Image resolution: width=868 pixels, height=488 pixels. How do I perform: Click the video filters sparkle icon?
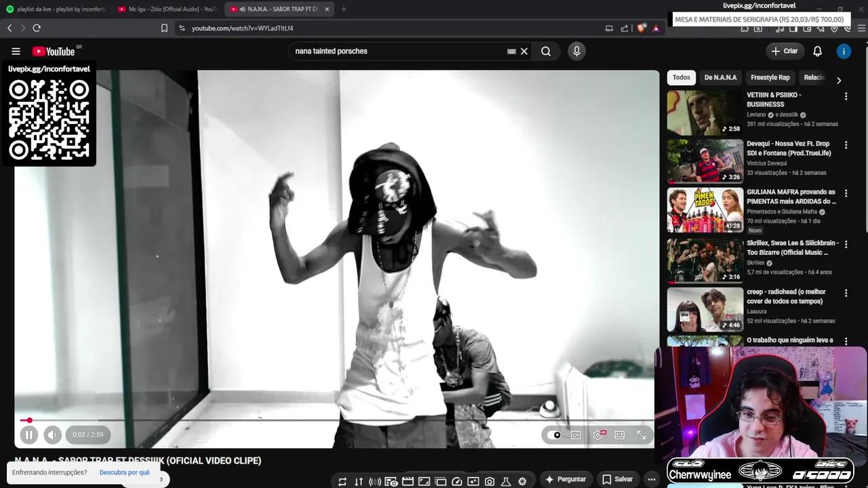tap(473, 482)
